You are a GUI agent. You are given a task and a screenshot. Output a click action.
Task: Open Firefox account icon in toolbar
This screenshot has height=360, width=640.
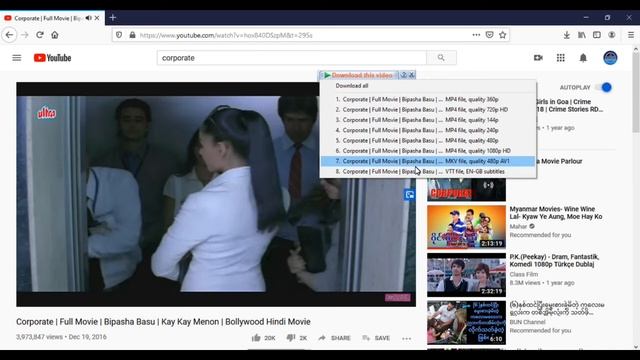click(611, 35)
